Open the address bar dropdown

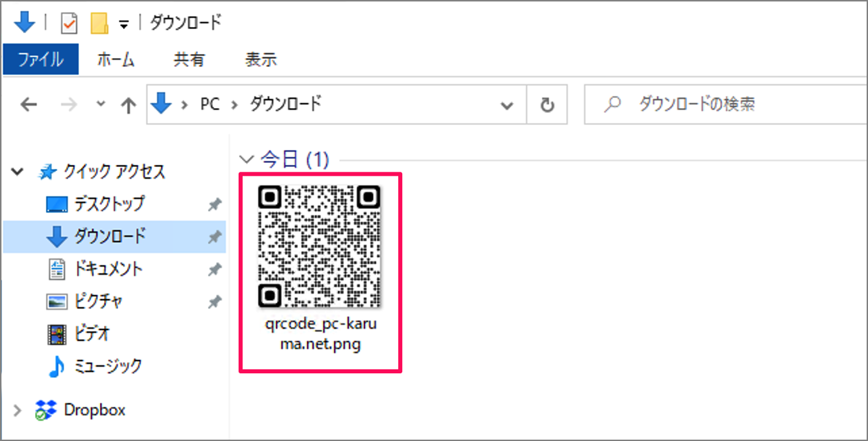coord(506,104)
